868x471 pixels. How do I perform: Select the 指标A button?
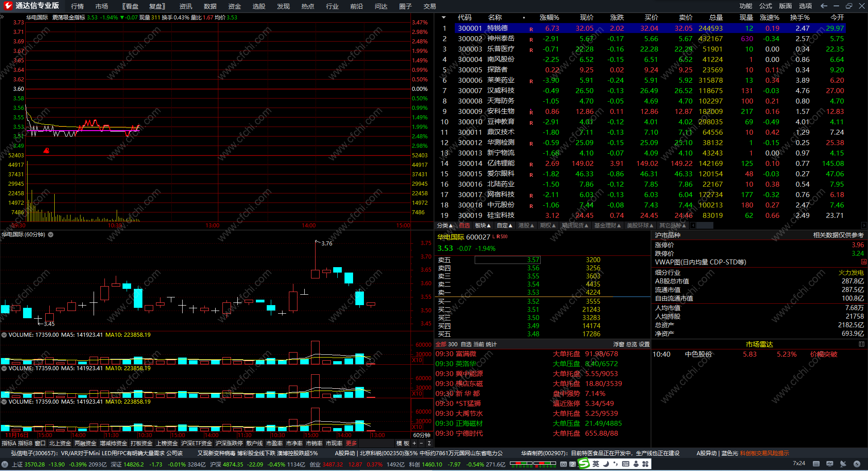pyautogui.click(x=9, y=443)
